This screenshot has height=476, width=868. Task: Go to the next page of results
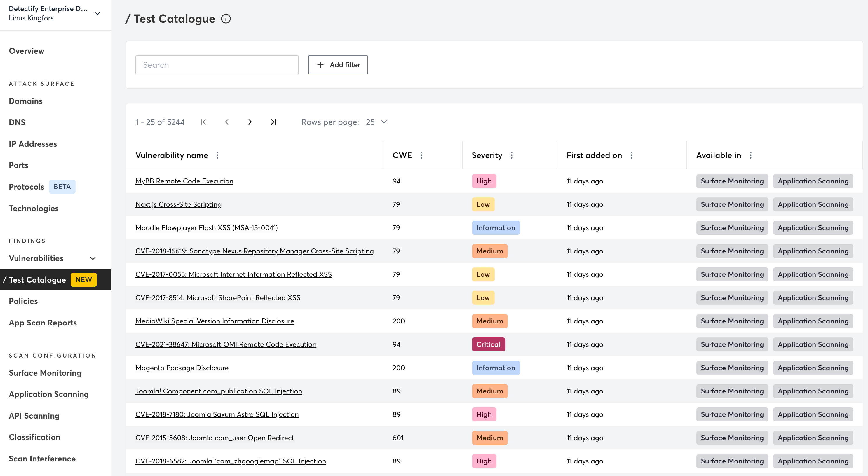click(250, 122)
